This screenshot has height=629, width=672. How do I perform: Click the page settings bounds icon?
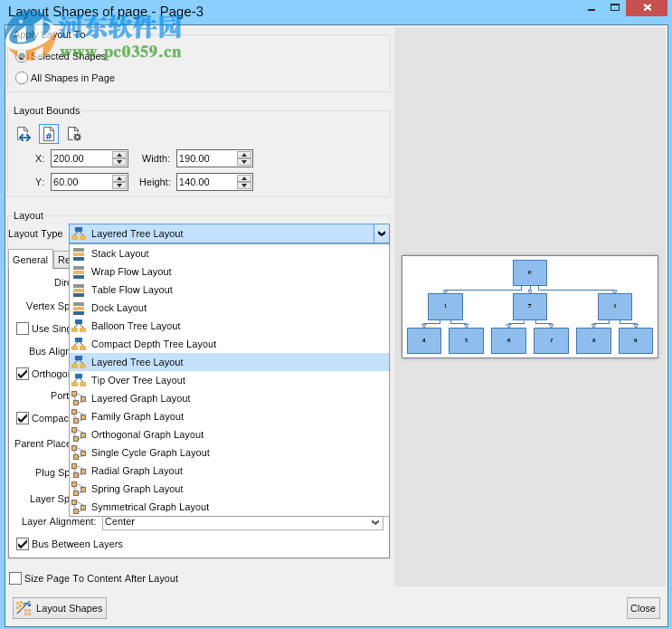pyautogui.click(x=74, y=135)
